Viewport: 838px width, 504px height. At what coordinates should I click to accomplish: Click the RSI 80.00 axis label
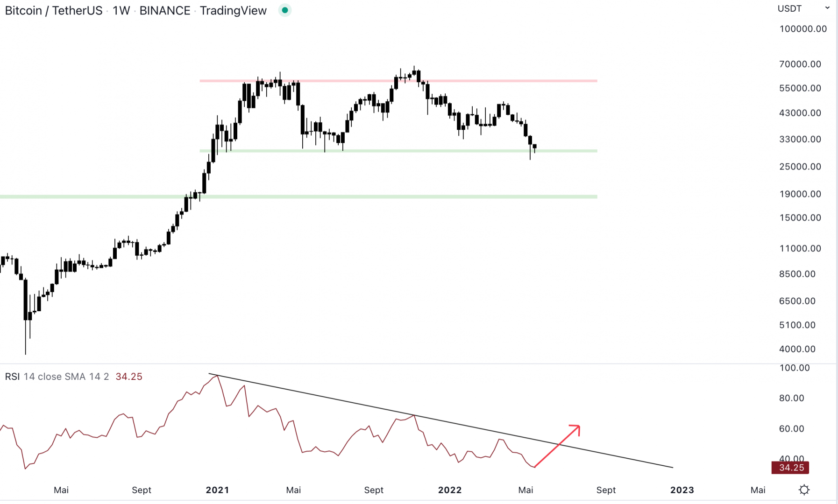pyautogui.click(x=791, y=398)
